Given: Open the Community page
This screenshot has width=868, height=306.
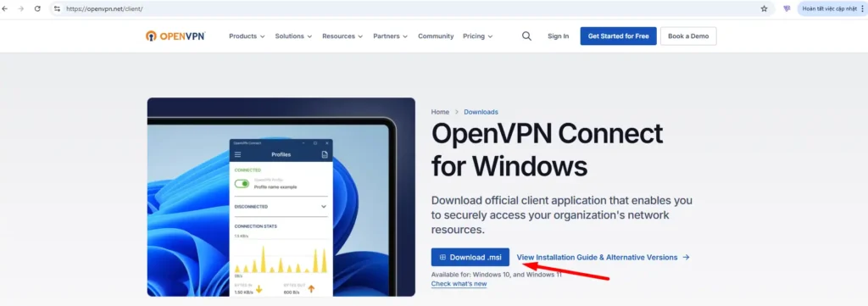Looking at the screenshot, I should [436, 36].
